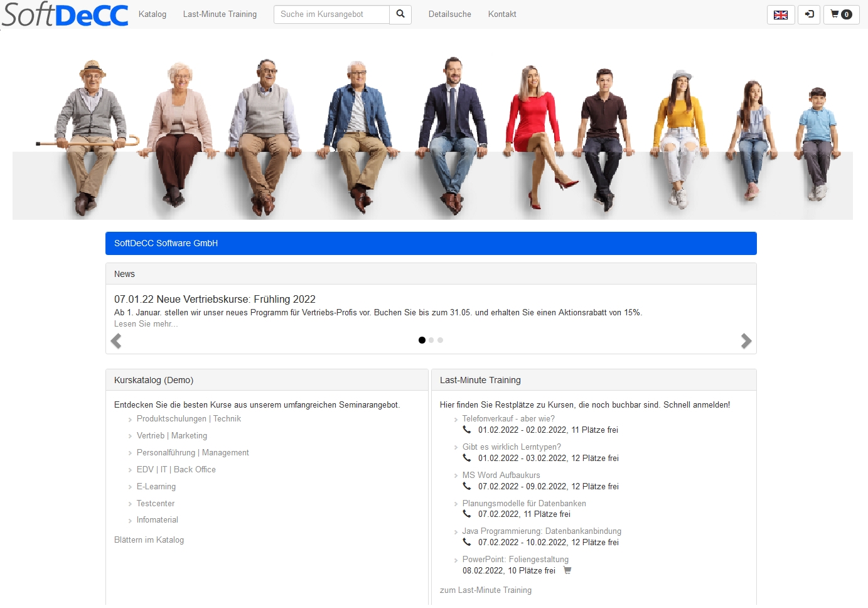This screenshot has width=868, height=608.
Task: Click the SoftDeCC logo
Action: (x=65, y=14)
